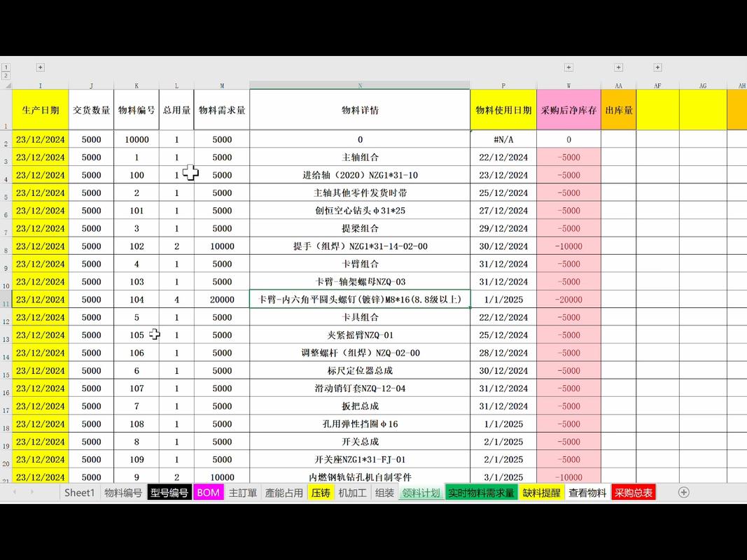Switch to the 实时物料需求量 sheet tab

pos(480,493)
